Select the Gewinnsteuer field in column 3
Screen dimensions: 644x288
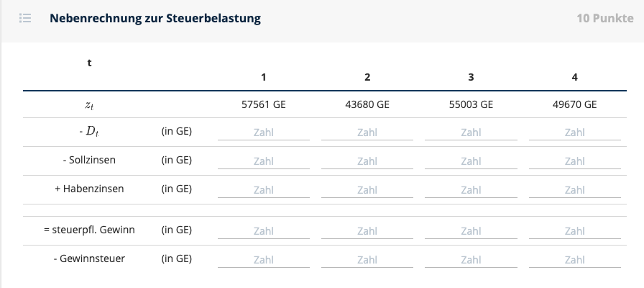pos(471,260)
